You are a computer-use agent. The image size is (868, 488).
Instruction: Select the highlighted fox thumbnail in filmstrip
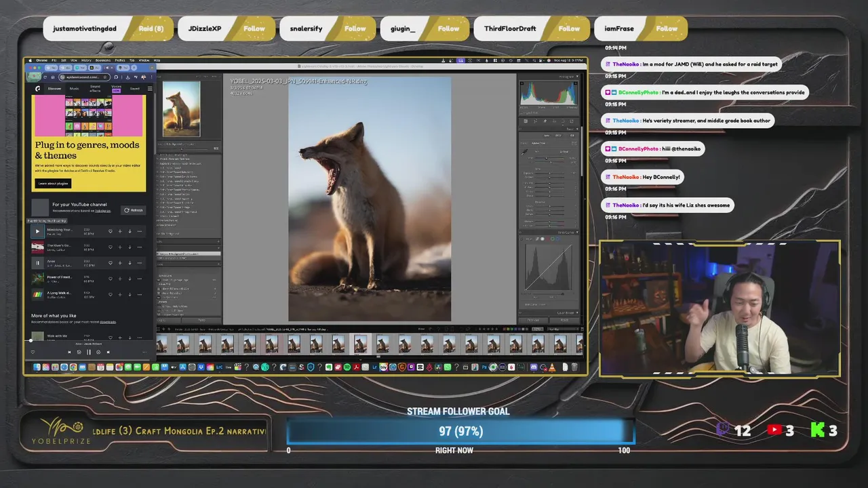[x=360, y=344]
